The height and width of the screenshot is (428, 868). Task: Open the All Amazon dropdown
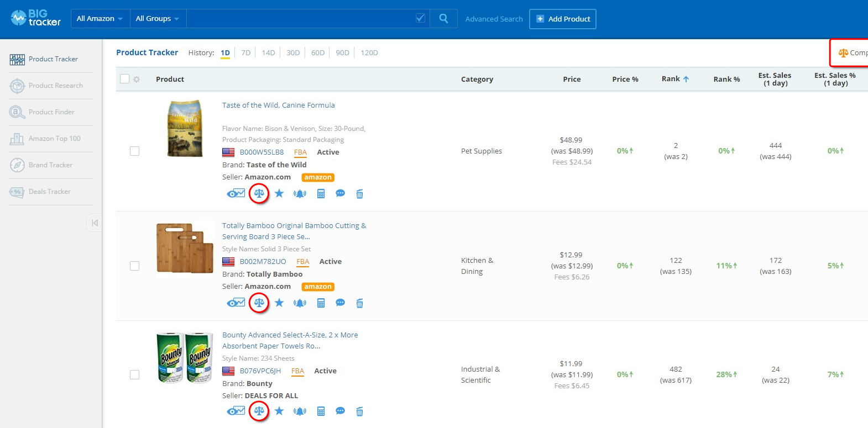coord(100,18)
